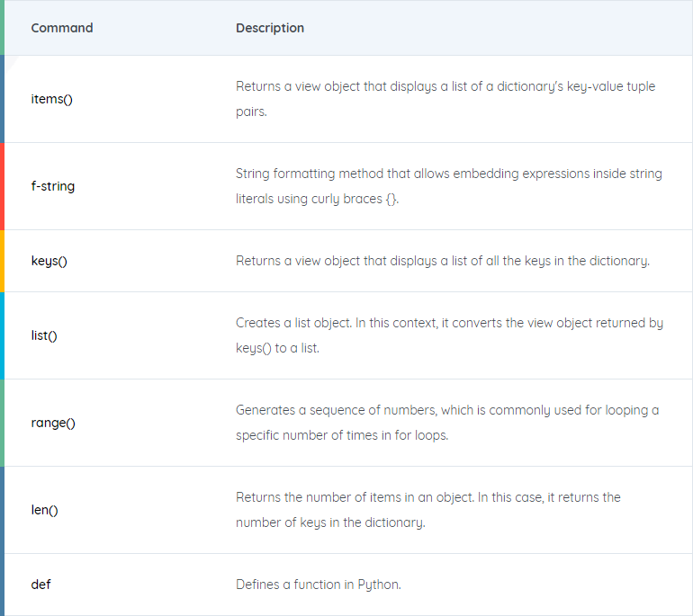Select the def command cell
This screenshot has height=616, width=693.
[x=40, y=585]
